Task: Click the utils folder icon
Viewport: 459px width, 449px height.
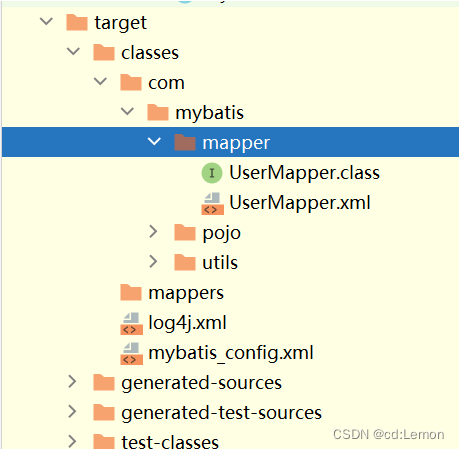Action: pos(185,262)
